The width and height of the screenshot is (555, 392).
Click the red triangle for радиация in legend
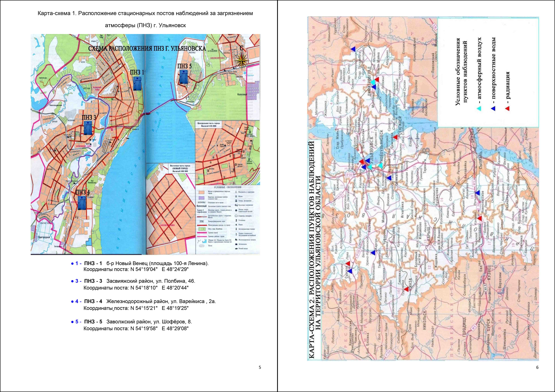(x=507, y=109)
